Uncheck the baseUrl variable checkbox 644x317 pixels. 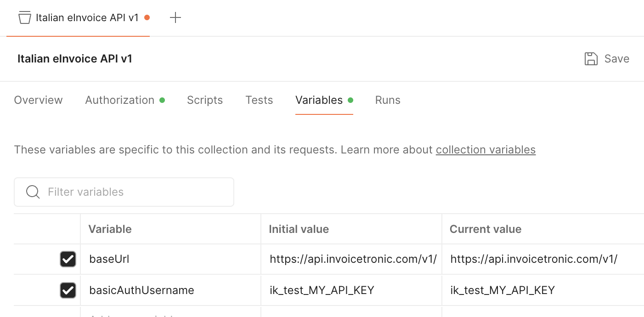click(68, 259)
